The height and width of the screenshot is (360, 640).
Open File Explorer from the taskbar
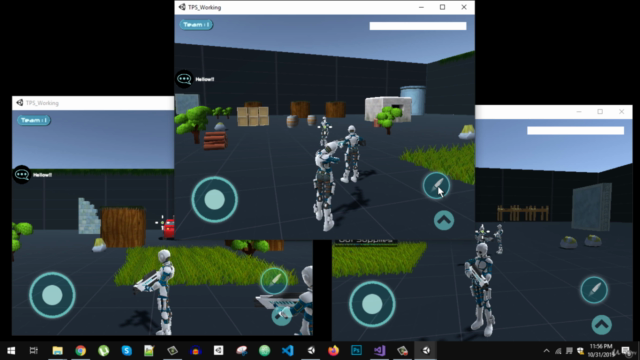click(x=57, y=351)
